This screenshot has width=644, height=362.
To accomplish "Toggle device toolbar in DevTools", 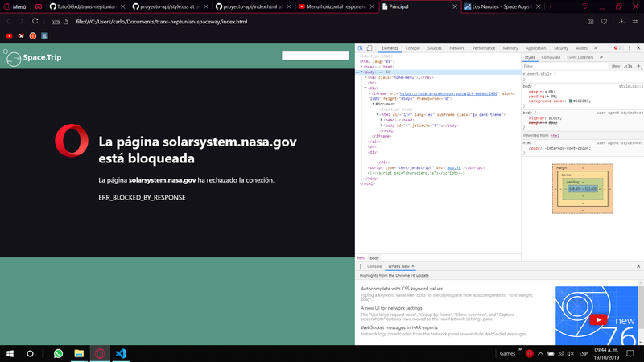I will click(369, 48).
